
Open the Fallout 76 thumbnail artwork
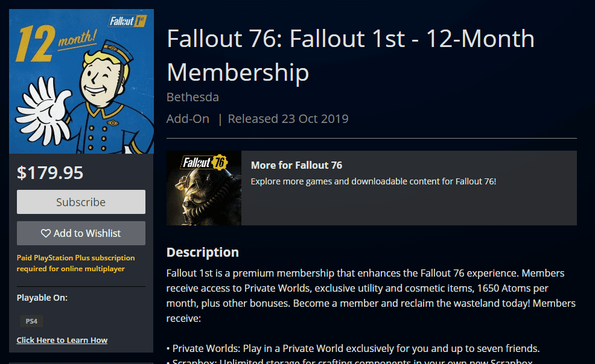(204, 188)
